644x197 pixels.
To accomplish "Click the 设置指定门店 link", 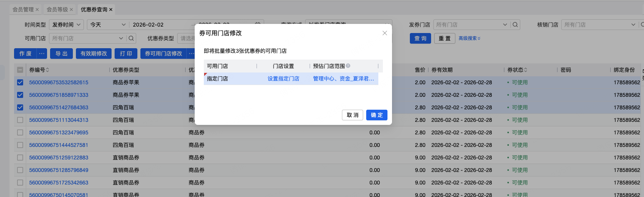I will [283, 79].
